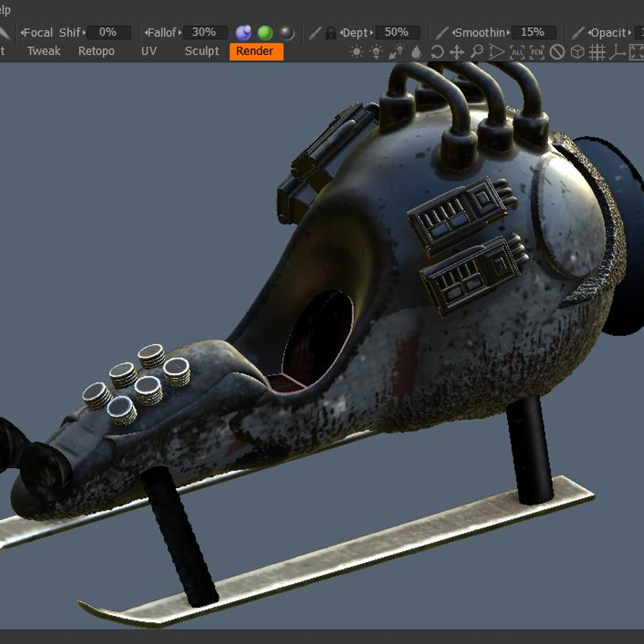The height and width of the screenshot is (644, 644).
Task: Select the four-arrow pan camera icon
Action: tap(457, 52)
